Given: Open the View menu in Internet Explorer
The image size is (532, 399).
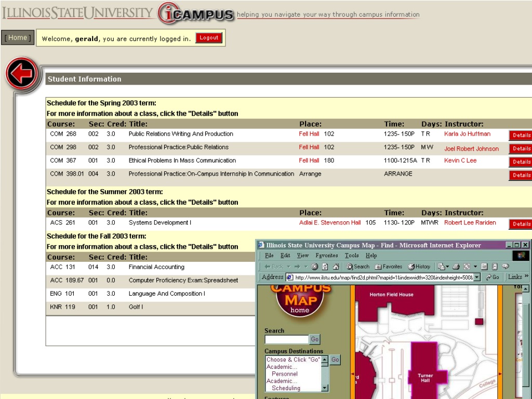Looking at the screenshot, I should click(x=303, y=256).
